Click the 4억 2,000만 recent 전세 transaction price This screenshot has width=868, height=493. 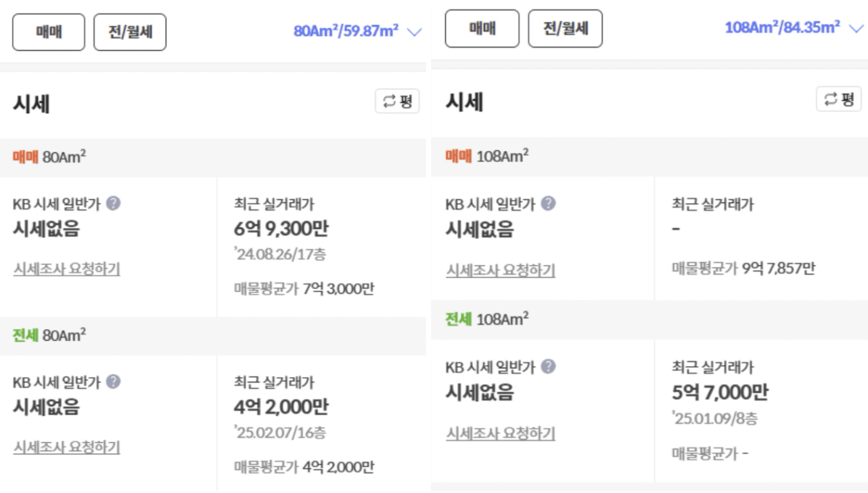tap(281, 408)
